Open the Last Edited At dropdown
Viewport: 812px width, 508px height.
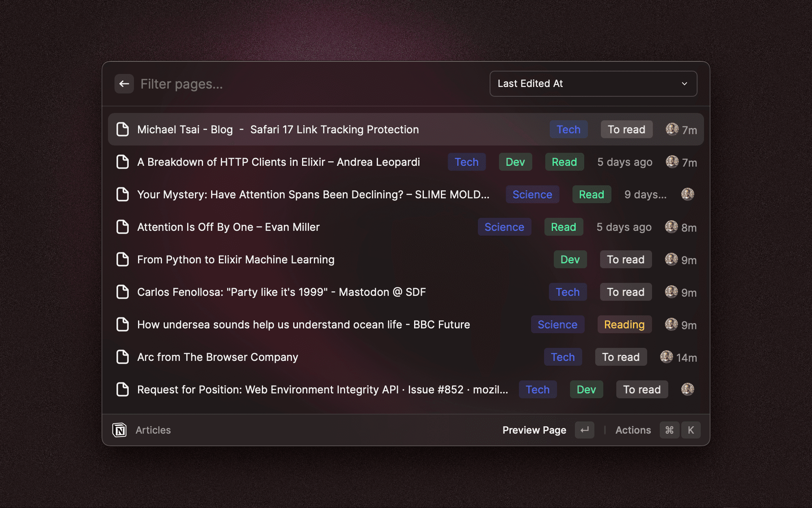point(594,83)
